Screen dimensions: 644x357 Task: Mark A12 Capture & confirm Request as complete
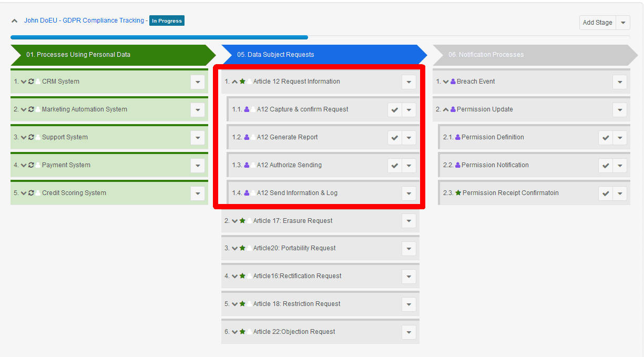click(x=394, y=110)
